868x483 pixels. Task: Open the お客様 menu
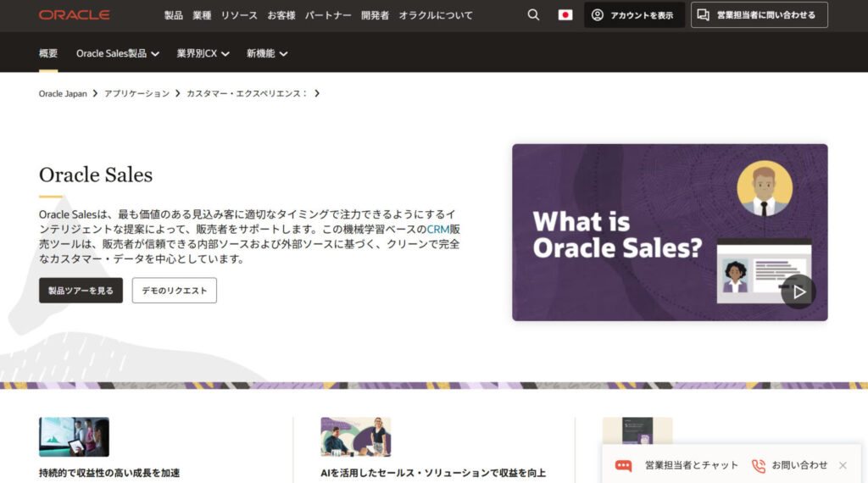[x=281, y=15]
